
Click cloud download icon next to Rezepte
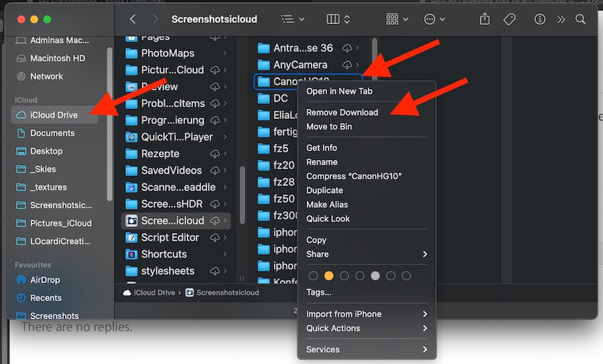click(x=214, y=154)
